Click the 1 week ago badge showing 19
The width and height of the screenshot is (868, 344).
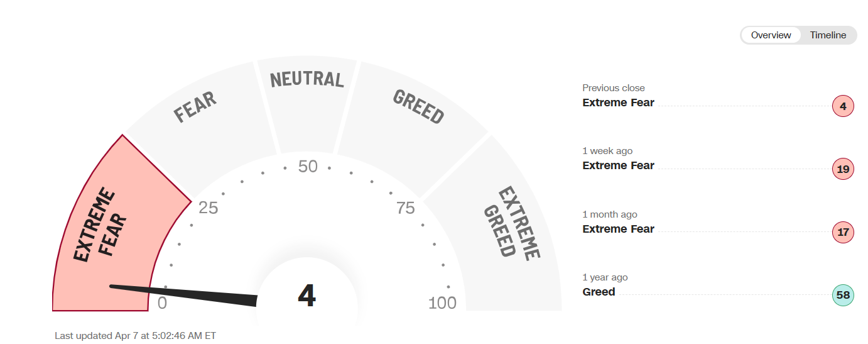843,169
